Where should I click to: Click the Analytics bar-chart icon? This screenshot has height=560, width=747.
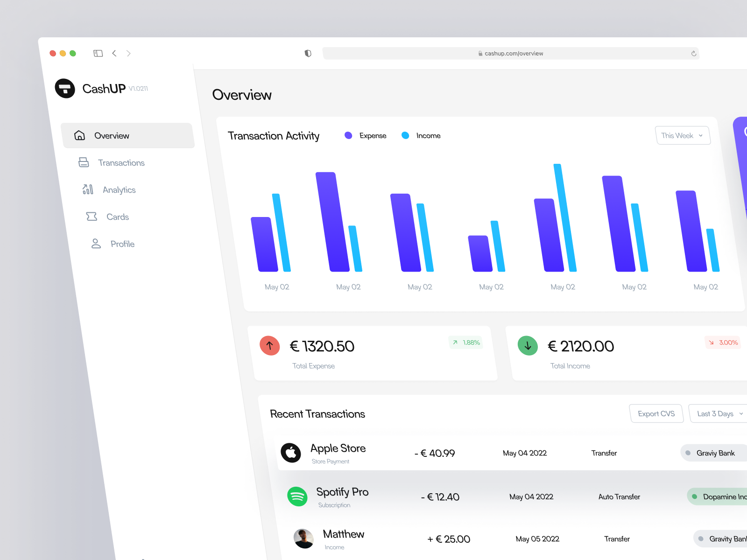click(87, 189)
